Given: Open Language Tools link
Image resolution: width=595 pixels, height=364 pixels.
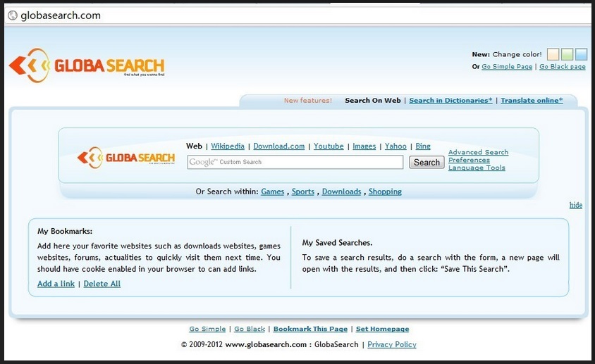Looking at the screenshot, I should (x=477, y=168).
